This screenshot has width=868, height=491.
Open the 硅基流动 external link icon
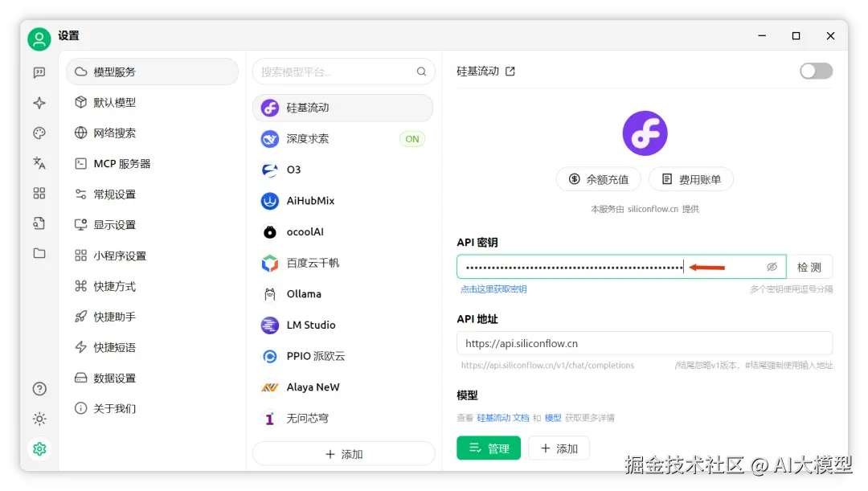click(x=510, y=72)
